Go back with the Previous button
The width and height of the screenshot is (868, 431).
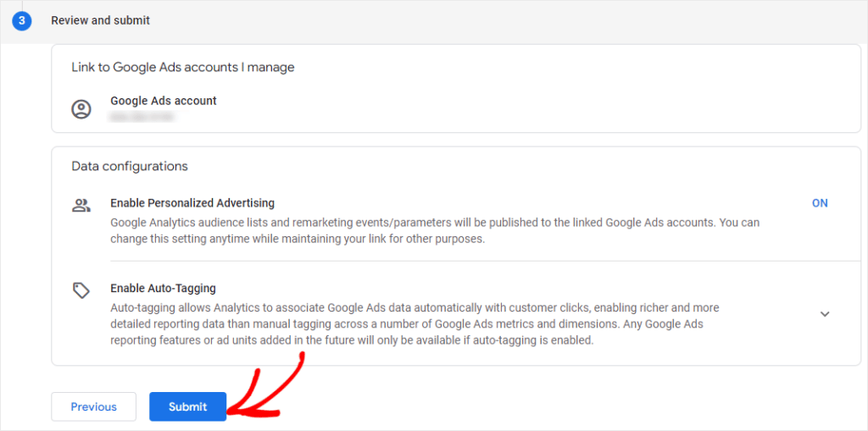(93, 406)
